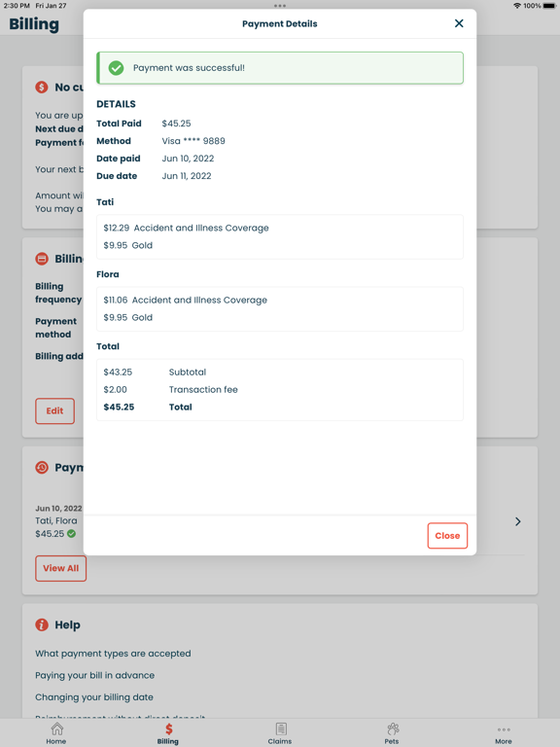Click the green success checkmark icon
The height and width of the screenshot is (747, 560).
pos(116,68)
